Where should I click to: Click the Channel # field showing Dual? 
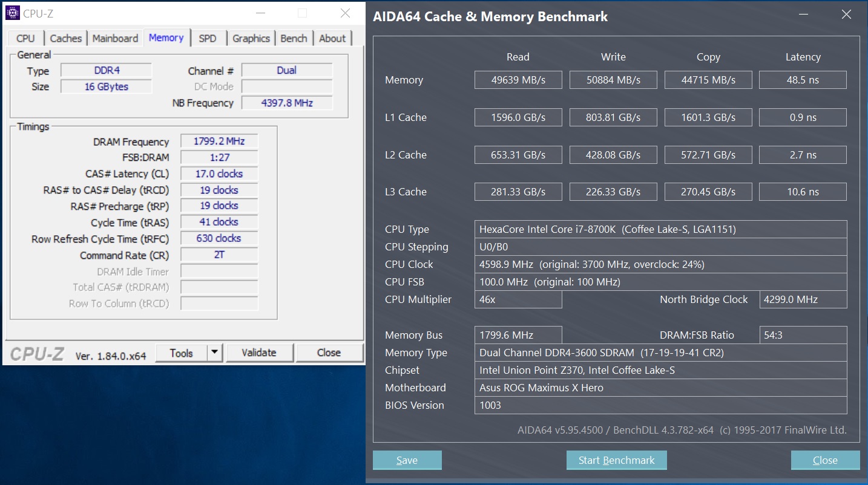[287, 70]
